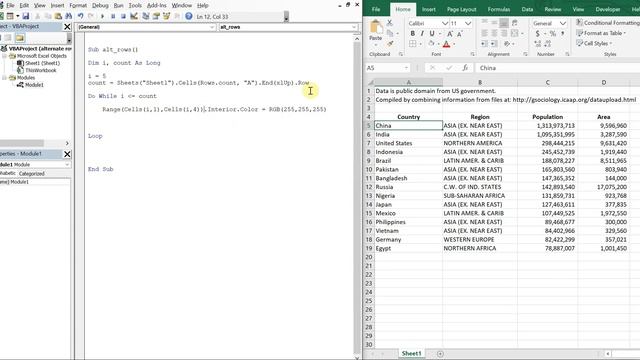
Task: Pause execution with the Break icon
Action: tap(113, 16)
